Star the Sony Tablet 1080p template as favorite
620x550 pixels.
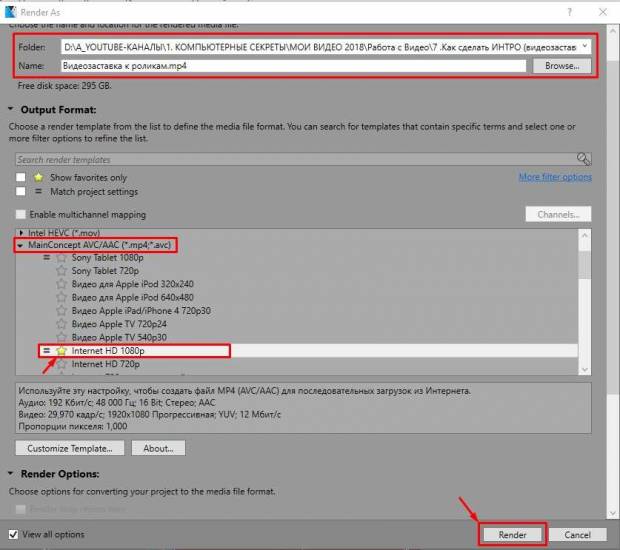point(61,258)
